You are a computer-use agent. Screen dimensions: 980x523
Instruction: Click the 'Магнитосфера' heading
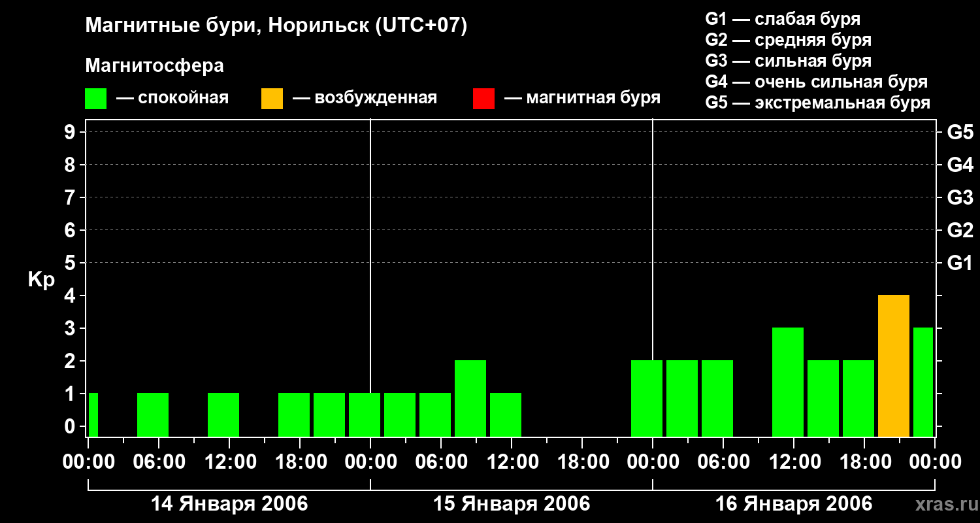(155, 66)
